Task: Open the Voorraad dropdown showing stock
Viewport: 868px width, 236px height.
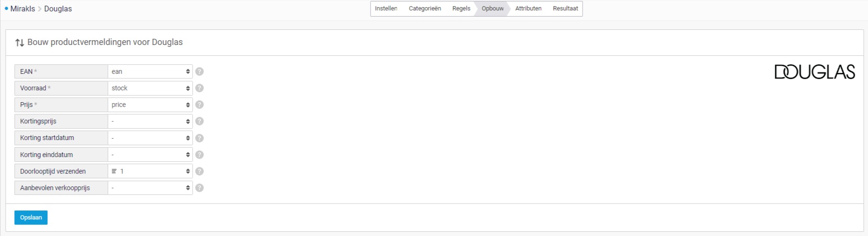Action: tap(150, 88)
